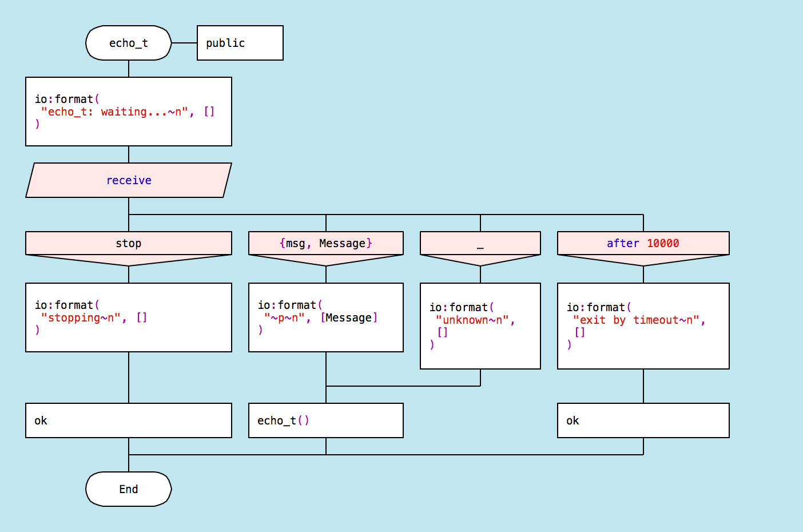
Task: Select the after 10000 timeout header
Action: coord(643,243)
